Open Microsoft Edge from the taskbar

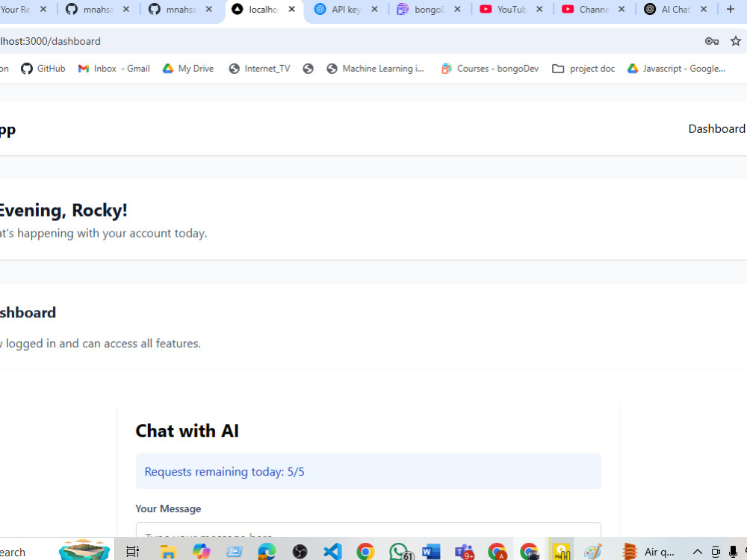pos(267,552)
